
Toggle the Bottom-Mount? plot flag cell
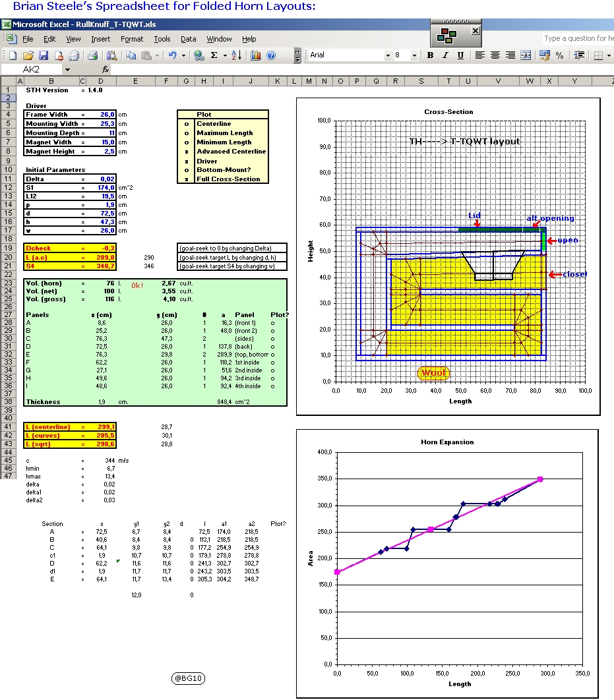click(187, 169)
